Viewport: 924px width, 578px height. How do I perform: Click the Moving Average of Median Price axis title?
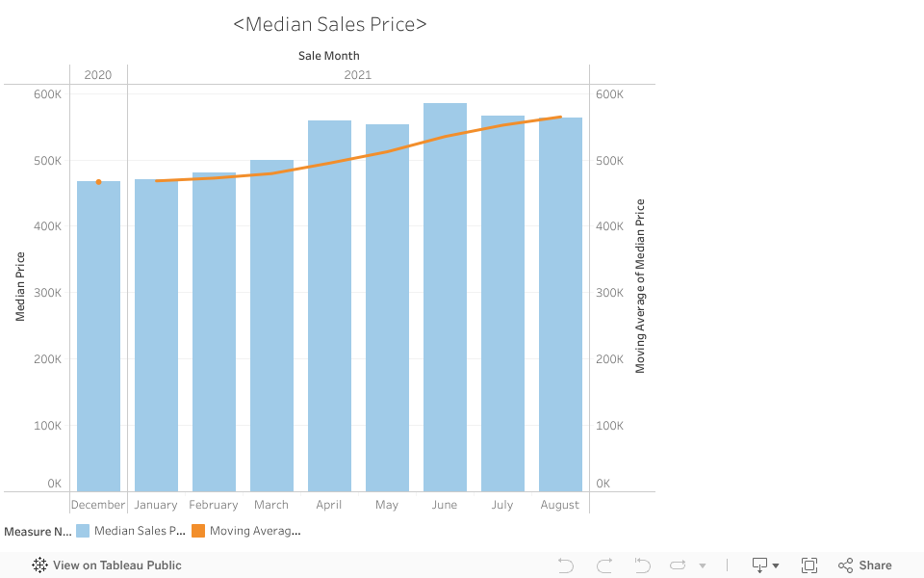tap(640, 286)
